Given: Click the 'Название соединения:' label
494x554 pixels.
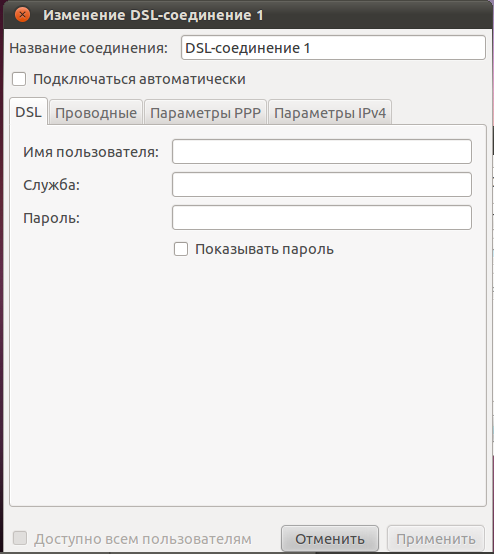Looking at the screenshot, I should coord(88,48).
